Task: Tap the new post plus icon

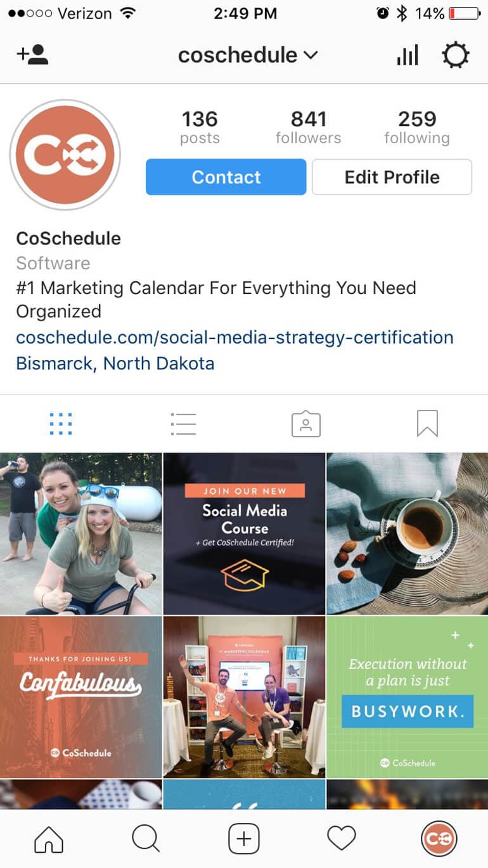Action: (x=244, y=839)
